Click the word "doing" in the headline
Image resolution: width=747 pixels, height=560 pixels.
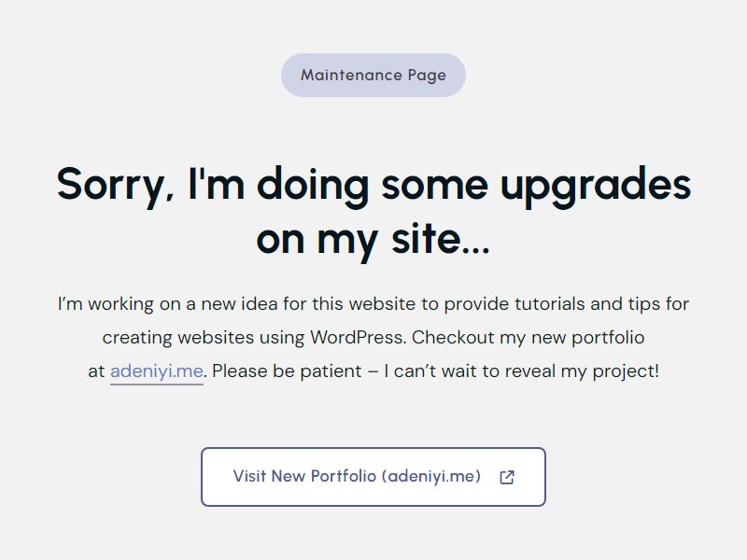[x=313, y=186]
